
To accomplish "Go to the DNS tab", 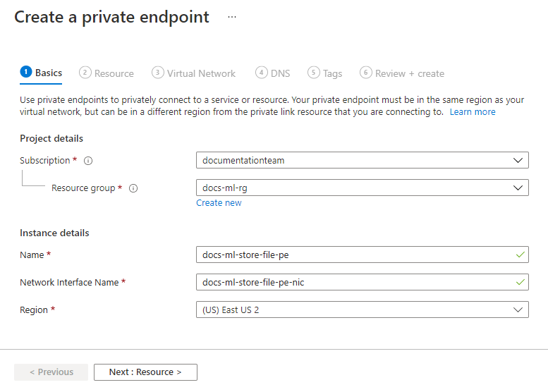I will (x=279, y=73).
